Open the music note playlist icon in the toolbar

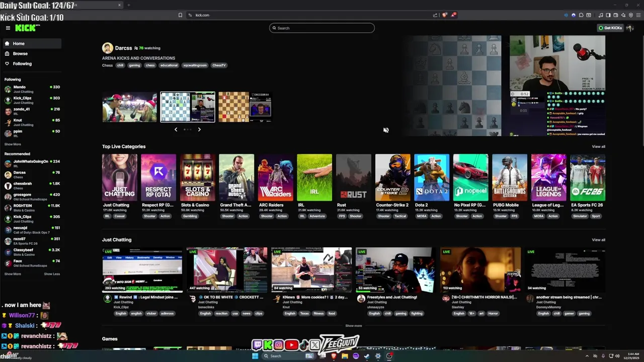coord(601,15)
